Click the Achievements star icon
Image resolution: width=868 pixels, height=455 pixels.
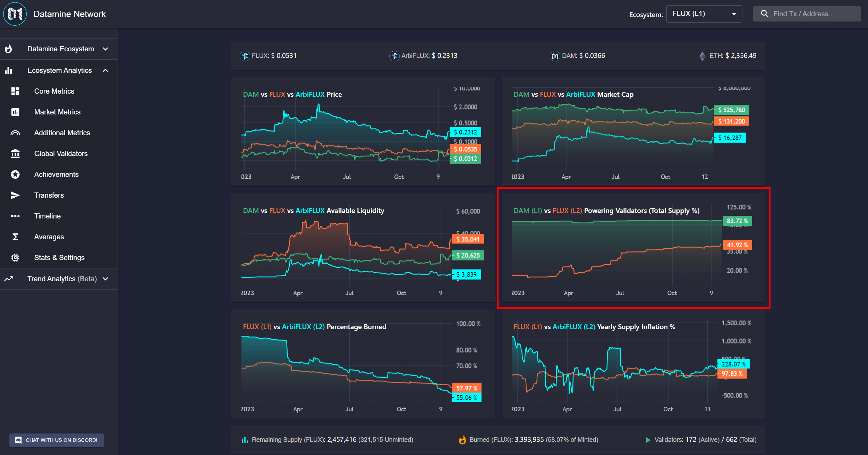15,174
